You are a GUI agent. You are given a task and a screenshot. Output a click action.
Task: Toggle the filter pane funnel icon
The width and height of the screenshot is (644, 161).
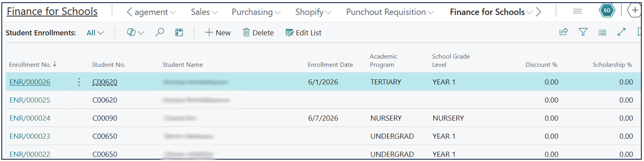click(x=583, y=32)
